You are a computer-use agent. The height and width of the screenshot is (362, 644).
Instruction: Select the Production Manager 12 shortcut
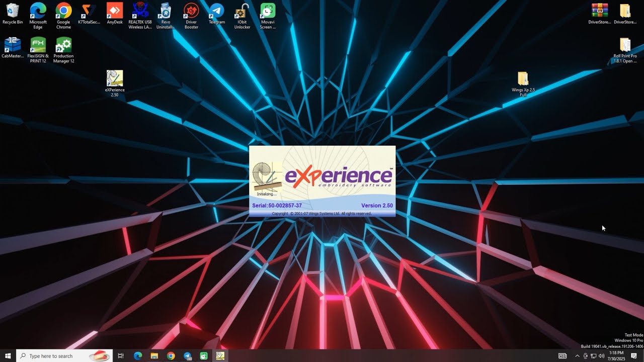(63, 50)
